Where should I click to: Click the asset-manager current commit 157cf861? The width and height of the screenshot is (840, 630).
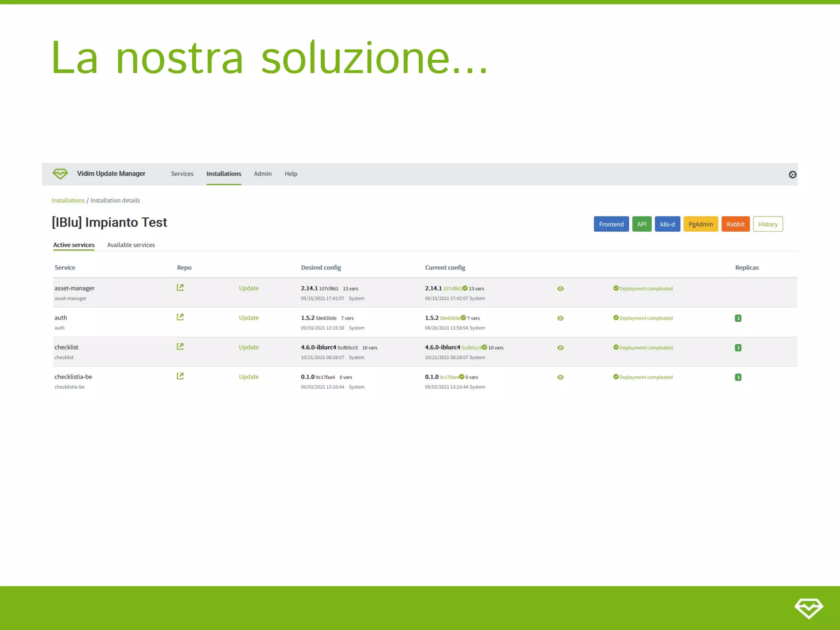tap(452, 289)
